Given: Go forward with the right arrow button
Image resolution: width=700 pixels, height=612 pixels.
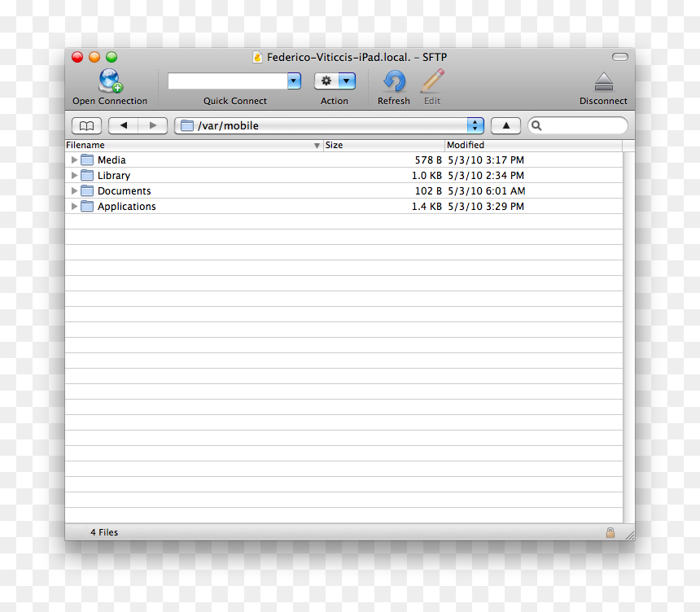Looking at the screenshot, I should pyautogui.click(x=153, y=126).
